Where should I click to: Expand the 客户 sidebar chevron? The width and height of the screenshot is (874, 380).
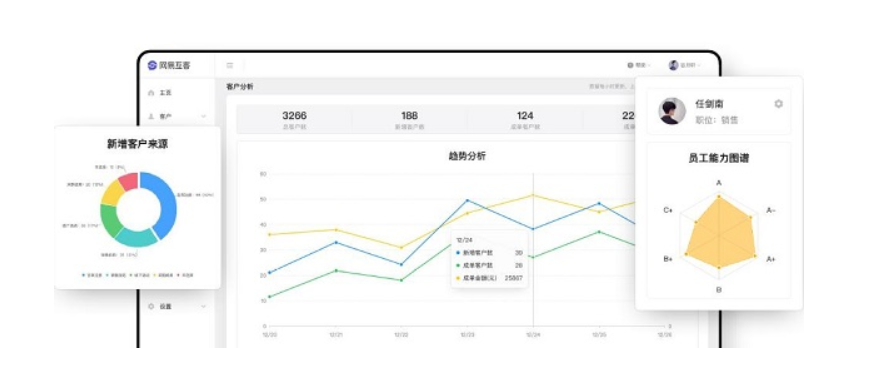(203, 116)
